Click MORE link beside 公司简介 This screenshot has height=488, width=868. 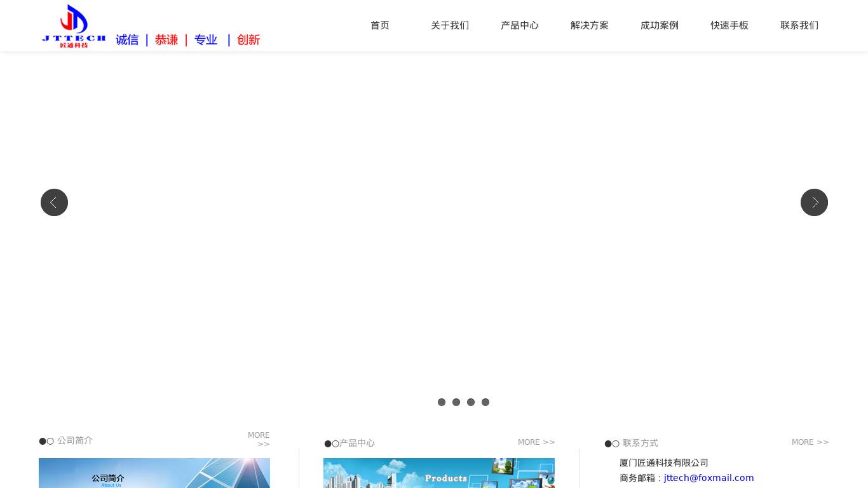[x=259, y=440]
